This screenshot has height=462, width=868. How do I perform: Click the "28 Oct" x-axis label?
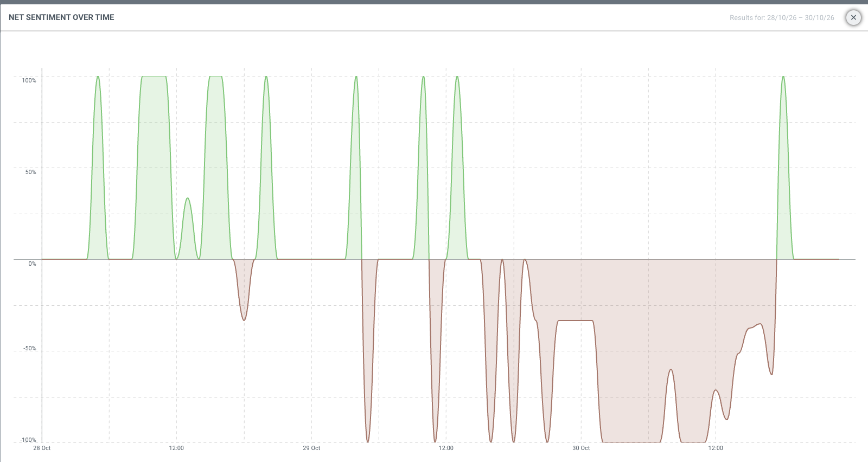(42, 448)
